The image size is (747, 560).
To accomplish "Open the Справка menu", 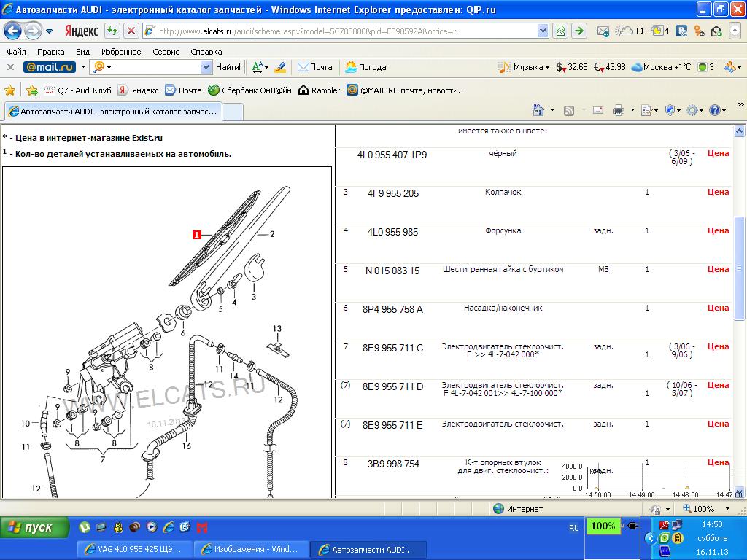I will pos(206,52).
